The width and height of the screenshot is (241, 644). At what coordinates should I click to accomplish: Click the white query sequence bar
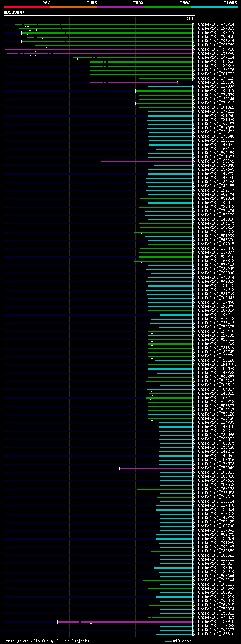tap(99, 15)
